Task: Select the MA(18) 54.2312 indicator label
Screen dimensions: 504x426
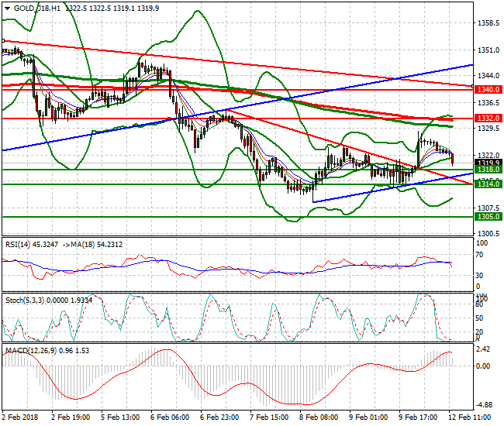Action: point(97,245)
